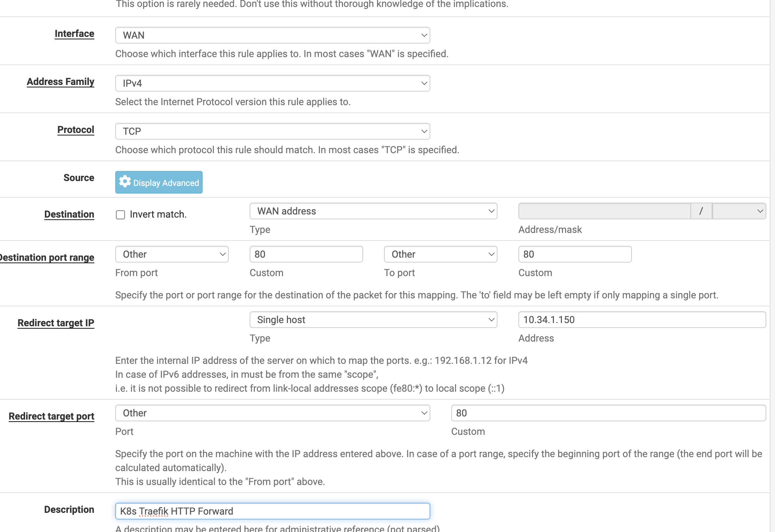Click the Display Advanced source button
This screenshot has height=532, width=775.
[166, 183]
